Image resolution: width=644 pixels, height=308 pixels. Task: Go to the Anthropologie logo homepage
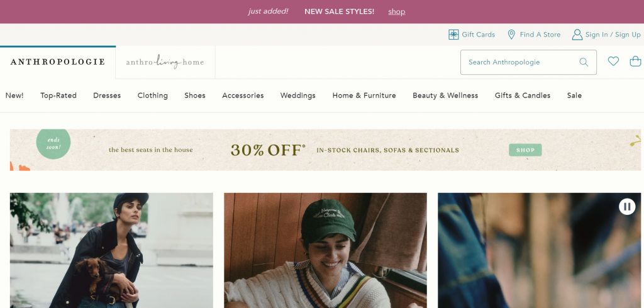click(58, 62)
